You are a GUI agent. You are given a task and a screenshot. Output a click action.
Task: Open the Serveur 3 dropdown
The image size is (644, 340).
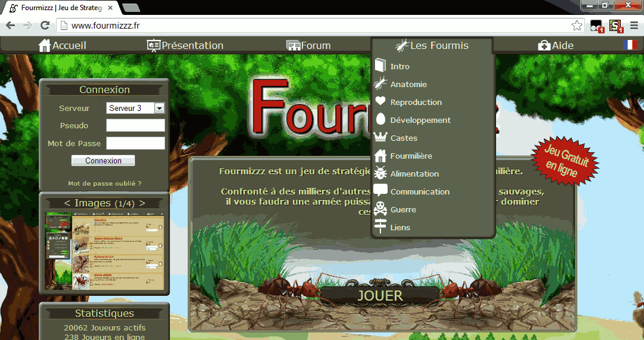point(135,108)
